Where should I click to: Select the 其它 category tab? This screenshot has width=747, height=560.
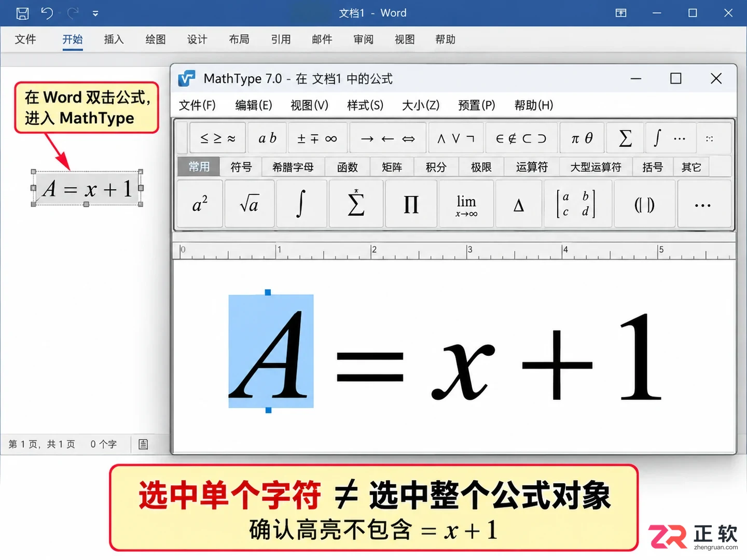pyautogui.click(x=691, y=167)
